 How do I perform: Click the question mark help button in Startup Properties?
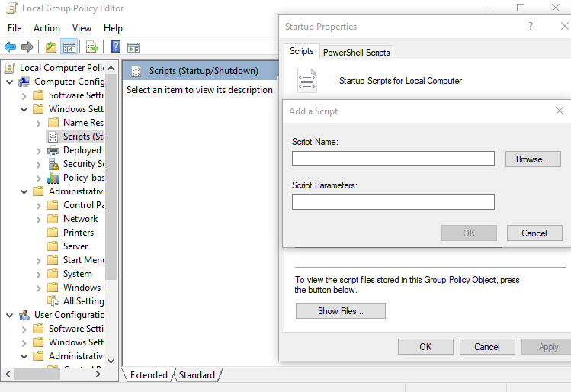[x=531, y=26]
